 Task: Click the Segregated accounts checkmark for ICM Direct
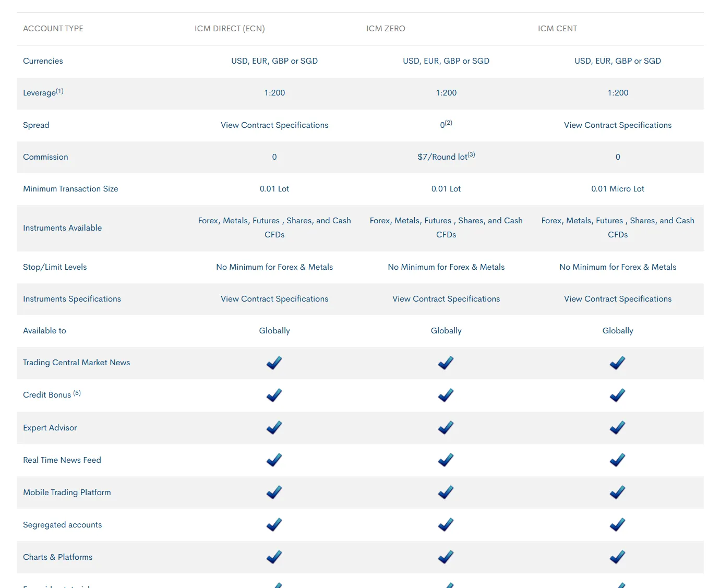(274, 524)
